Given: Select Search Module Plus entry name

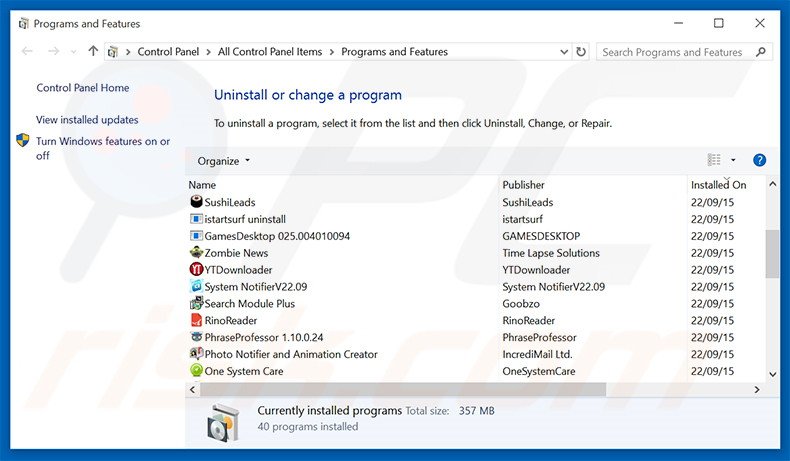Looking at the screenshot, I should pos(249,303).
